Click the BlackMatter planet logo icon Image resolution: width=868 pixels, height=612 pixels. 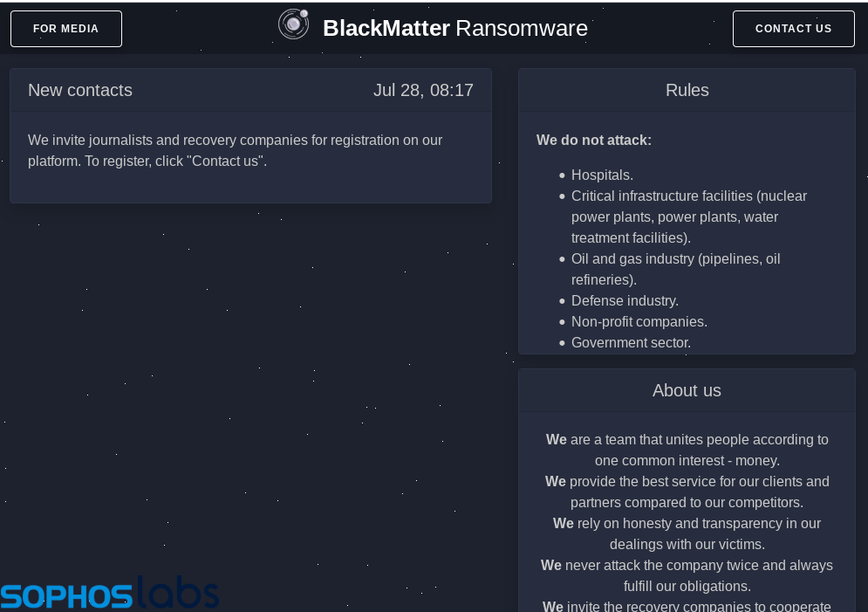(293, 24)
